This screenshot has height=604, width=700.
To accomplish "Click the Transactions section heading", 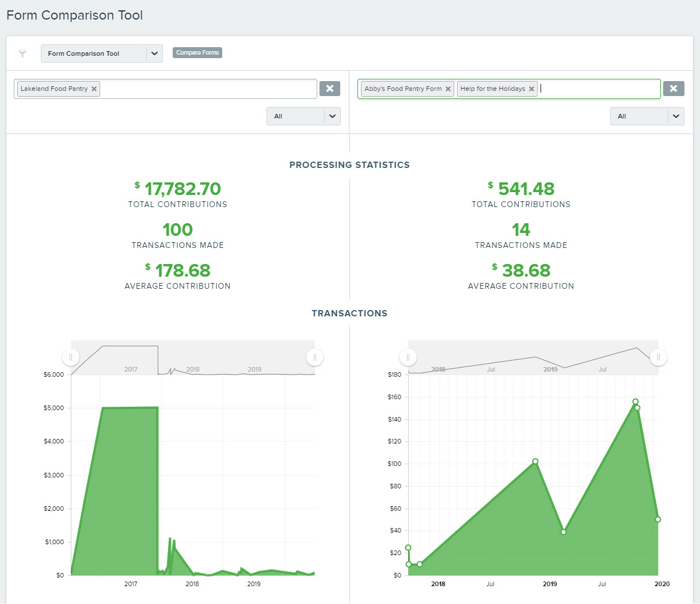I will (x=349, y=314).
